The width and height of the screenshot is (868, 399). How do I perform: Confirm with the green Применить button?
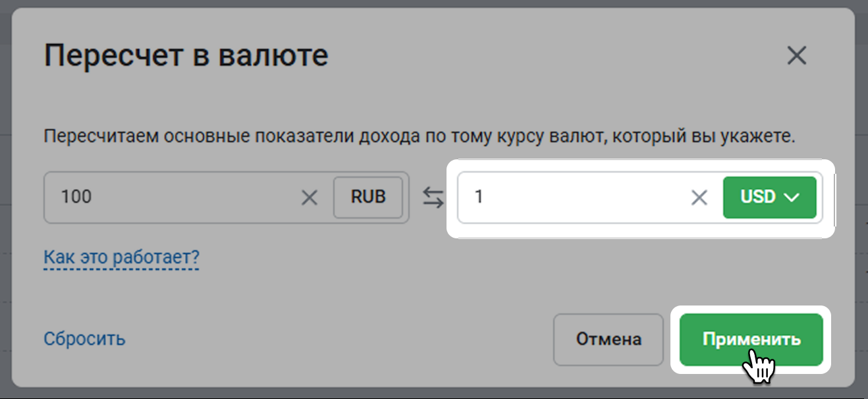(751, 339)
